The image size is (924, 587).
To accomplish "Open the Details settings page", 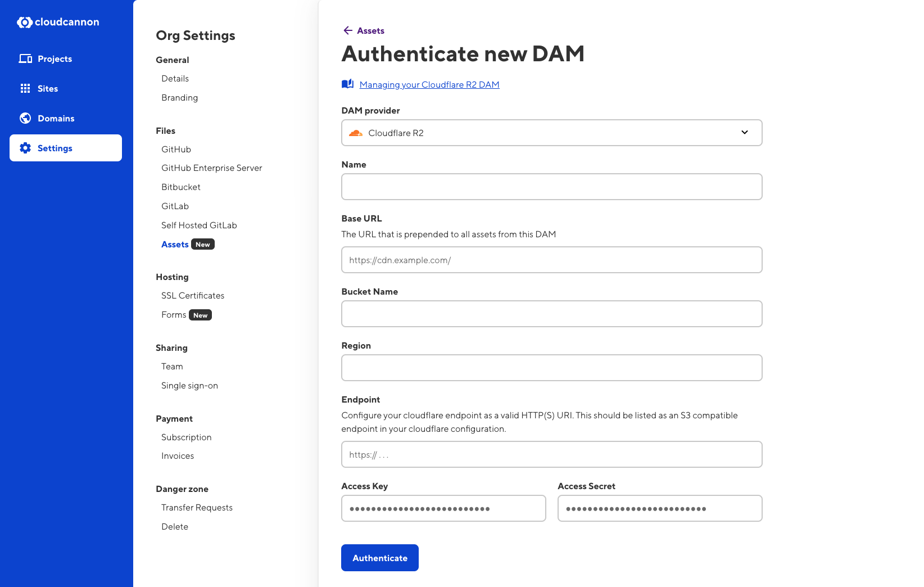I will coord(175,79).
